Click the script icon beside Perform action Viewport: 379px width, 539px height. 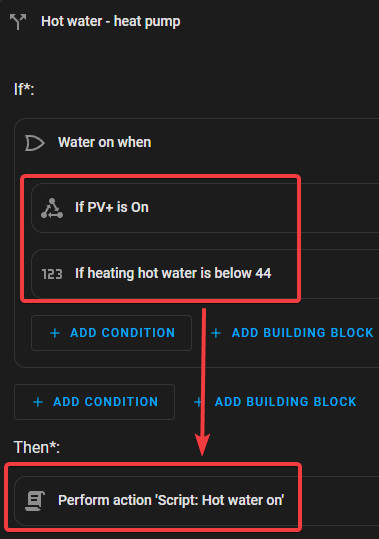pyautogui.click(x=35, y=500)
